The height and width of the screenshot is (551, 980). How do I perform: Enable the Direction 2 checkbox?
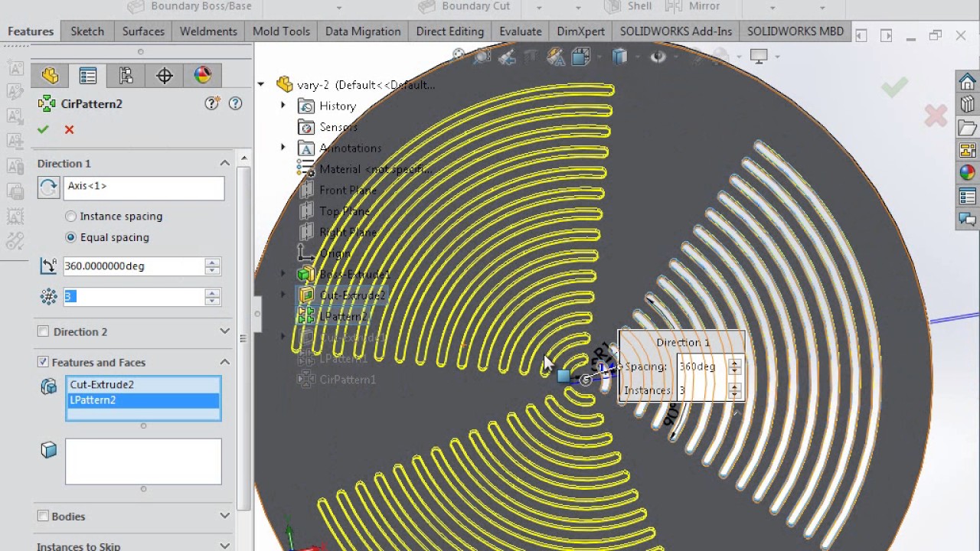[x=43, y=331]
